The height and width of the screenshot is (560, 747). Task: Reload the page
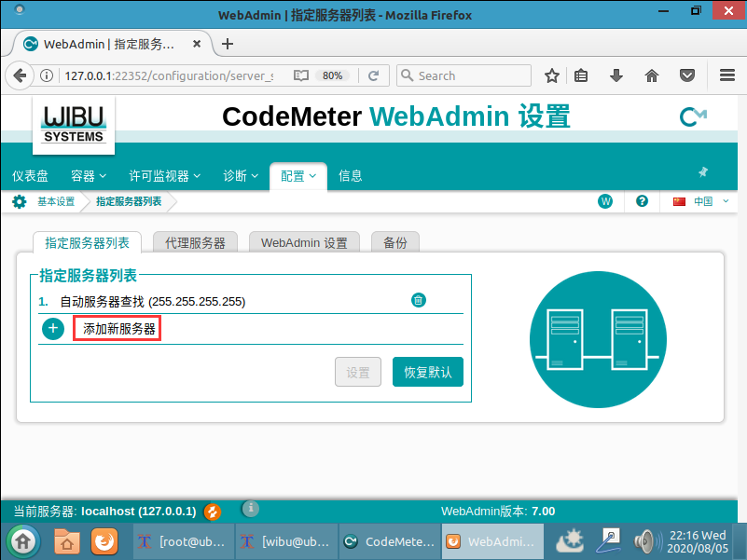click(x=373, y=75)
